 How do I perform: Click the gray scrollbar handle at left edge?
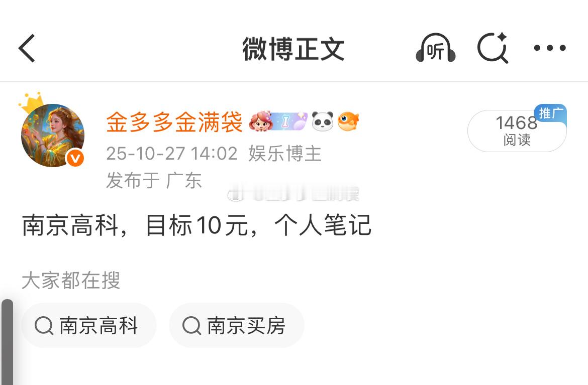[x=7, y=342]
